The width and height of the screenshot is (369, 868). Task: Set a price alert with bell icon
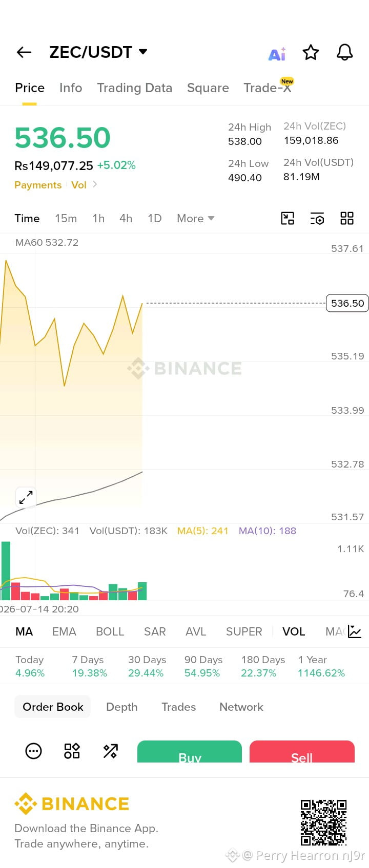click(x=344, y=52)
